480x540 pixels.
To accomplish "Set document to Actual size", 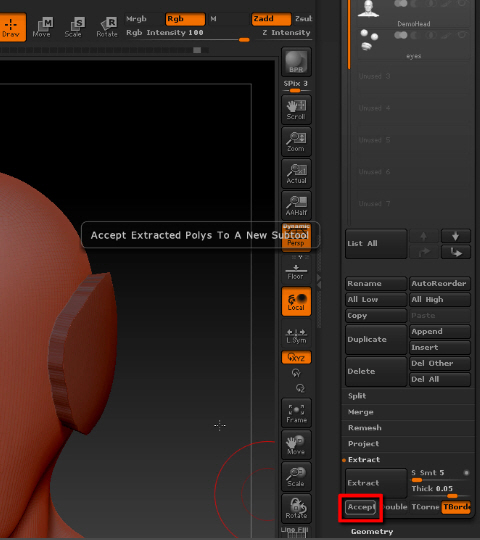I will (x=296, y=174).
